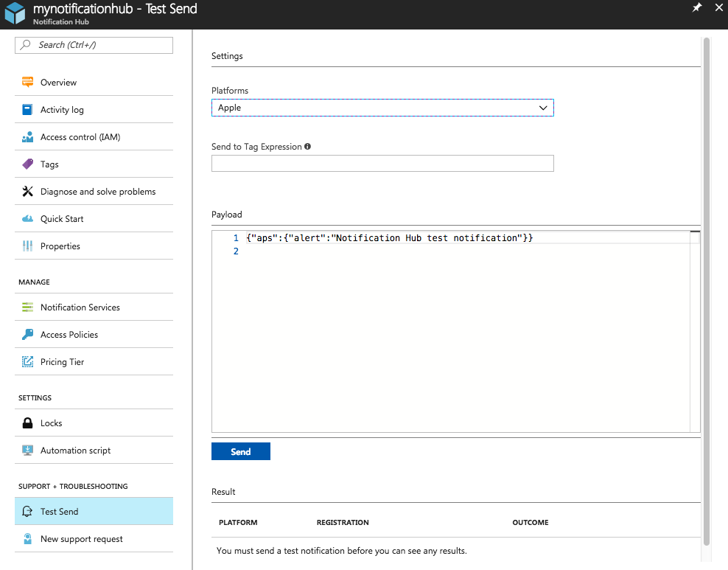This screenshot has width=728, height=570.
Task: Click the Access control (IAM) people icon
Action: pos(28,137)
